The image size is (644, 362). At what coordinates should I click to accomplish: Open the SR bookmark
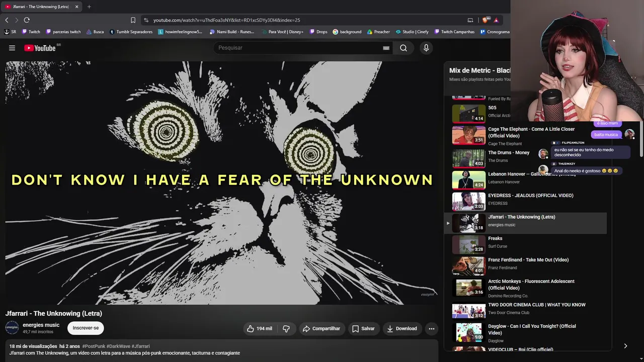click(x=10, y=32)
